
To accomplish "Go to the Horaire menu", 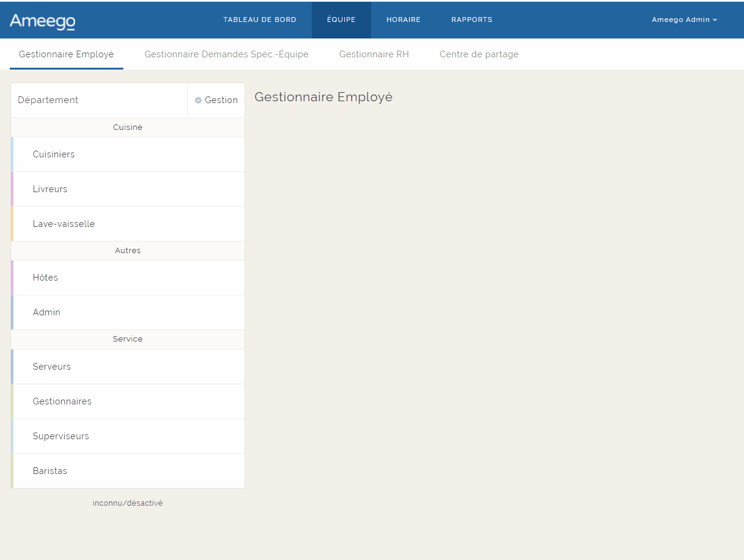I will click(403, 20).
